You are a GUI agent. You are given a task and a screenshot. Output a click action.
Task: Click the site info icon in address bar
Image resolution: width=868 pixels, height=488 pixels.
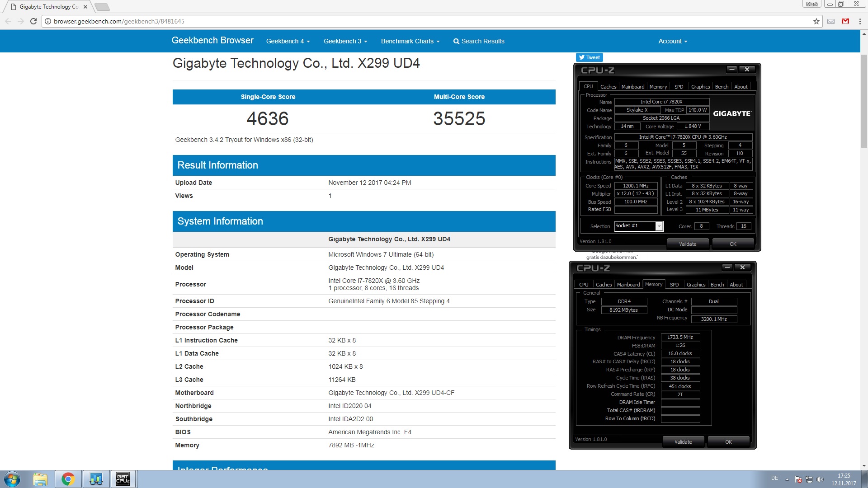pyautogui.click(x=48, y=21)
